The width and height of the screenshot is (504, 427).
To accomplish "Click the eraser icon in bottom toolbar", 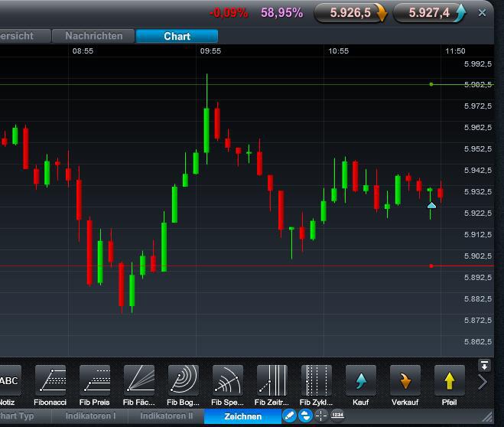I will coord(289,416).
